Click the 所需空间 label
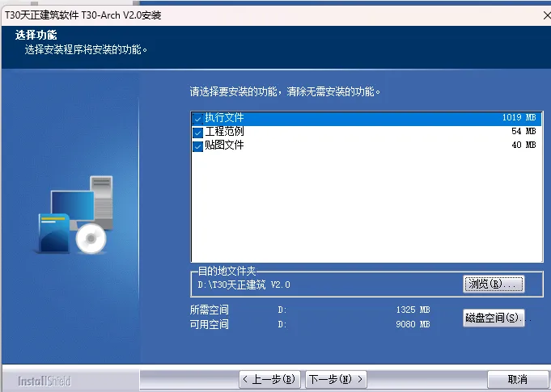The height and width of the screenshot is (392, 551). click(209, 310)
